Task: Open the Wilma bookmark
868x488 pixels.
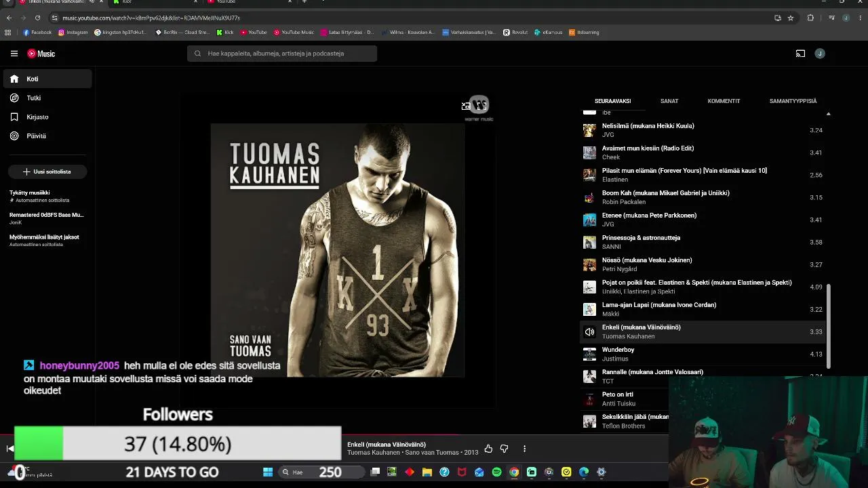Action: pyautogui.click(x=408, y=32)
